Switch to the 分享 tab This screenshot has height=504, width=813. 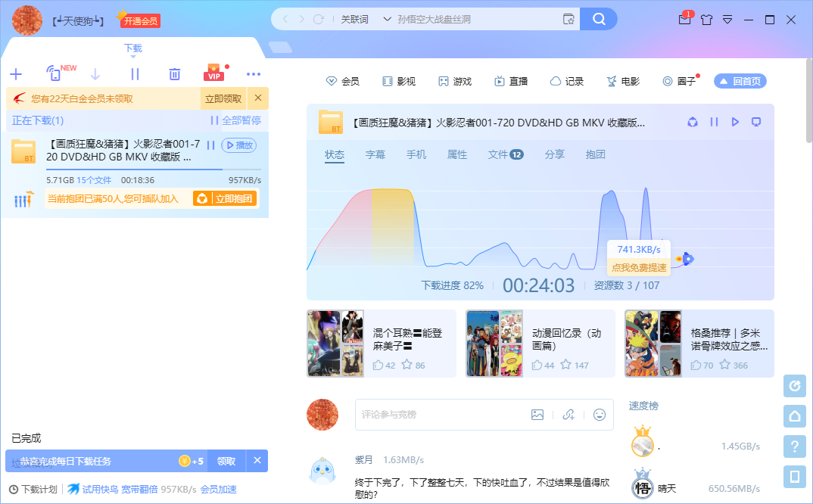pos(554,154)
